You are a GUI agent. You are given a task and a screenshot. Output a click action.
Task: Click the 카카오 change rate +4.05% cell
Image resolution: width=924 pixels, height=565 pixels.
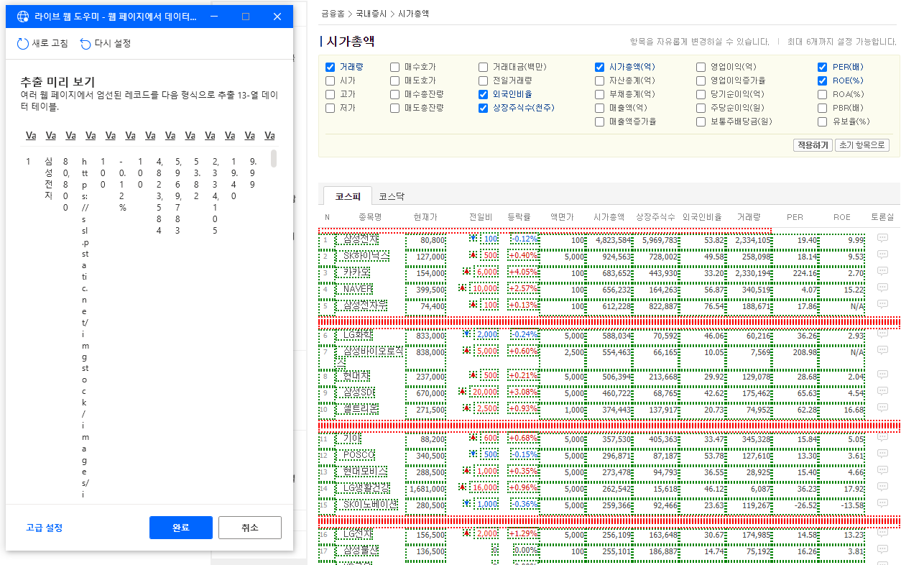[523, 272]
